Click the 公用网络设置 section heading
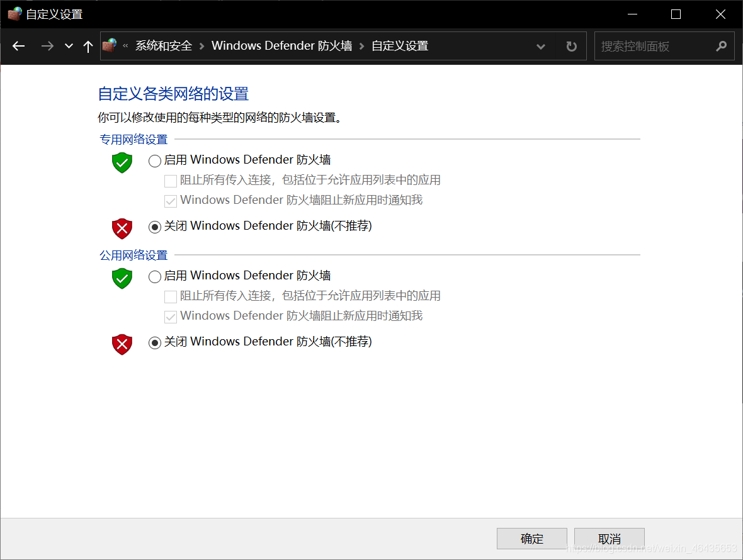 click(x=133, y=255)
